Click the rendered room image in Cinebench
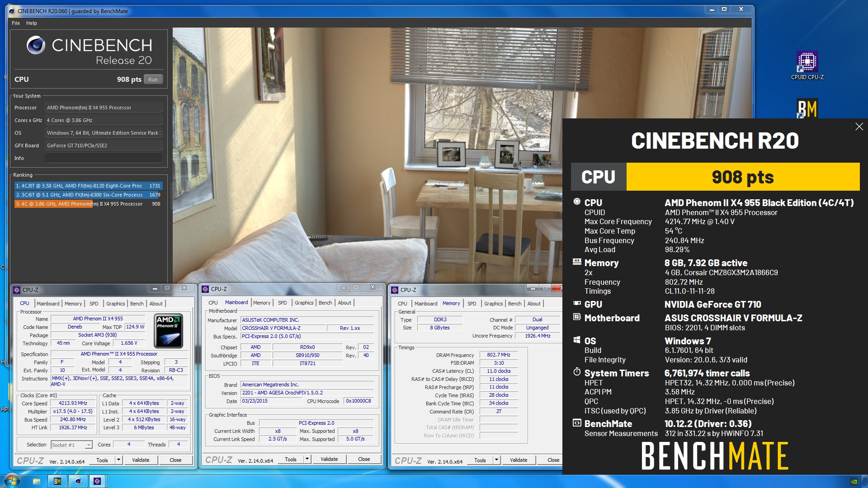This screenshot has width=868, height=488. 367,155
